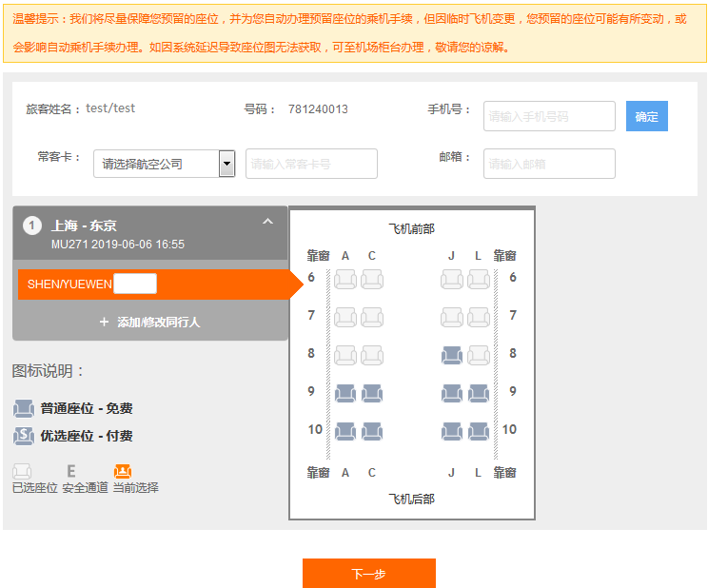This screenshot has height=588, width=708.
Task: Click the 下一步 next step button
Action: (x=368, y=574)
